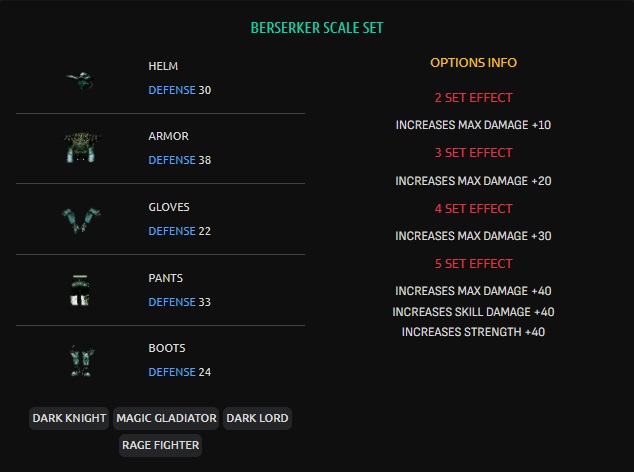The width and height of the screenshot is (634, 472).
Task: Choose the Dark Lord class tag
Action: (257, 418)
